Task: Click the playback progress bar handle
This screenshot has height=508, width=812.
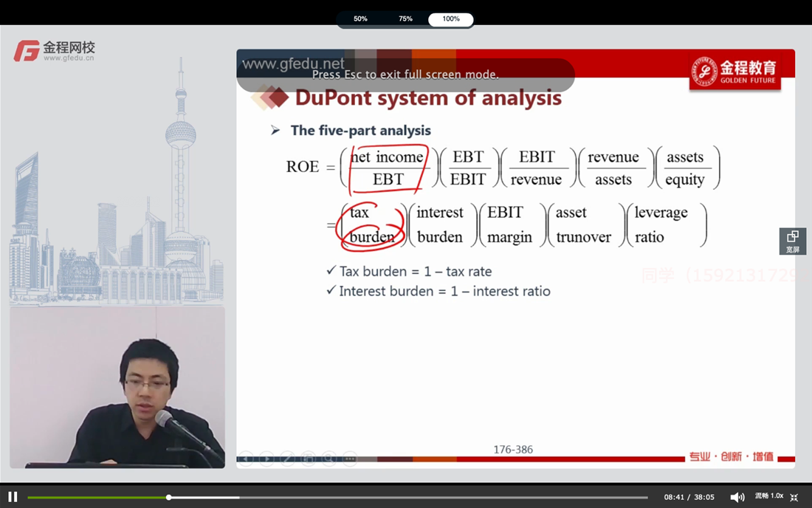Action: 169,497
